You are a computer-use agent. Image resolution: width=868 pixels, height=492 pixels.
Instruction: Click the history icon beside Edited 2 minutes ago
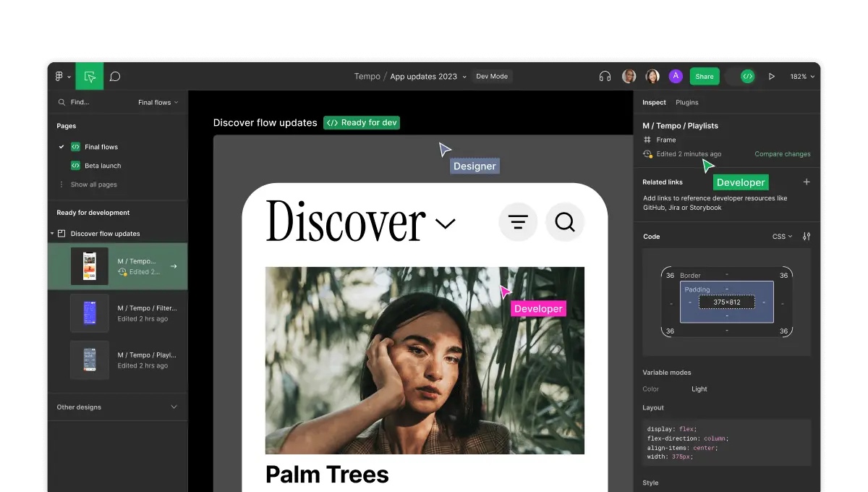(x=647, y=154)
